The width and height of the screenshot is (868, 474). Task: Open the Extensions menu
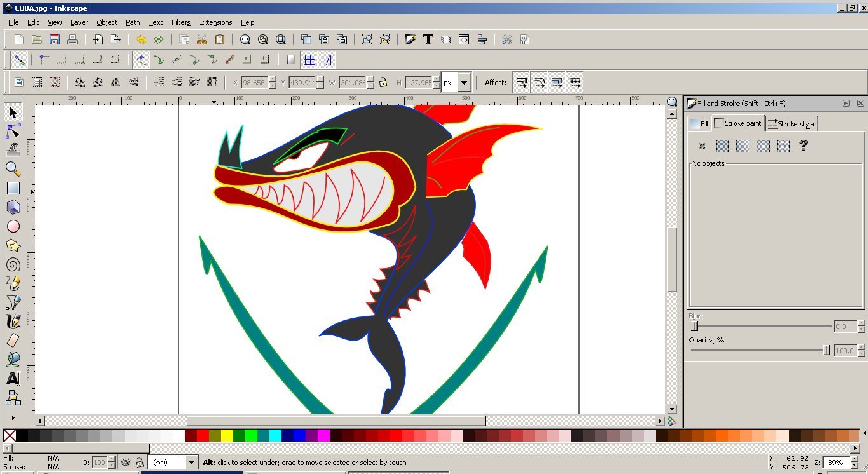(215, 22)
